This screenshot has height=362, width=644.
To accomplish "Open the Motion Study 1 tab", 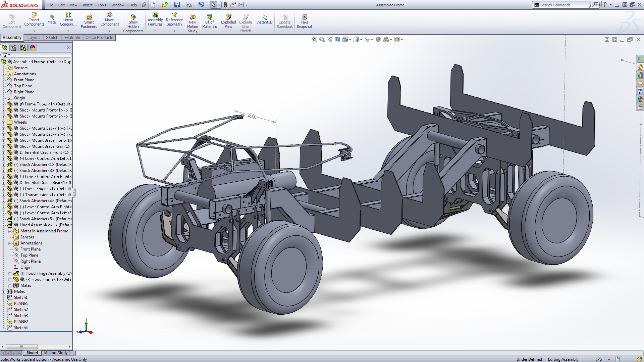I will click(57, 353).
